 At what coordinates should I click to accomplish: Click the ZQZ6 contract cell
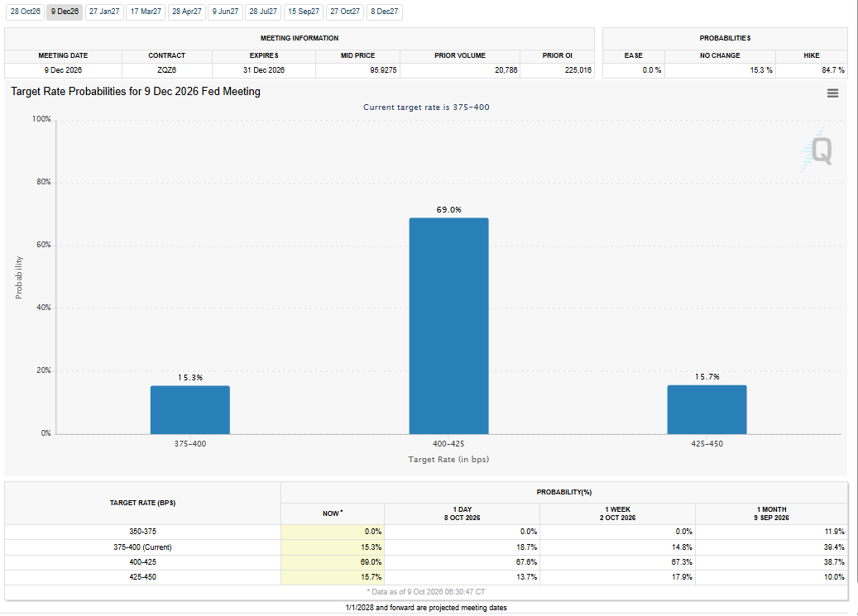pos(167,70)
